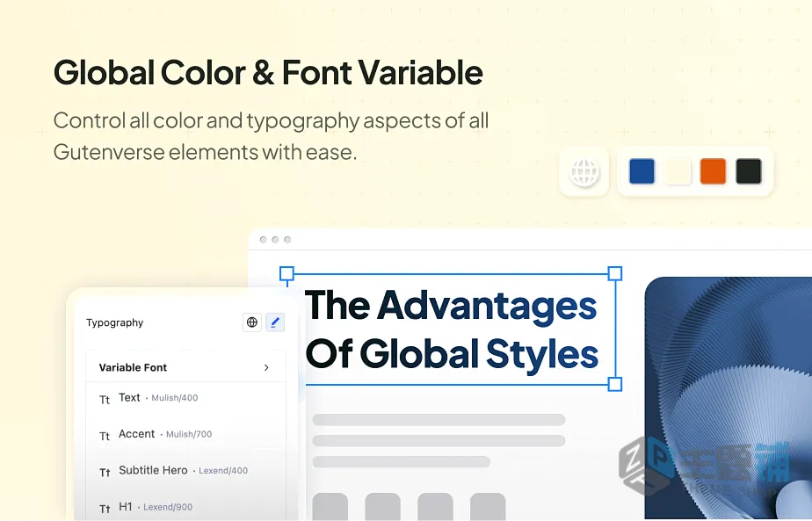
Task: Choose the black color swatch
Action: [x=749, y=171]
